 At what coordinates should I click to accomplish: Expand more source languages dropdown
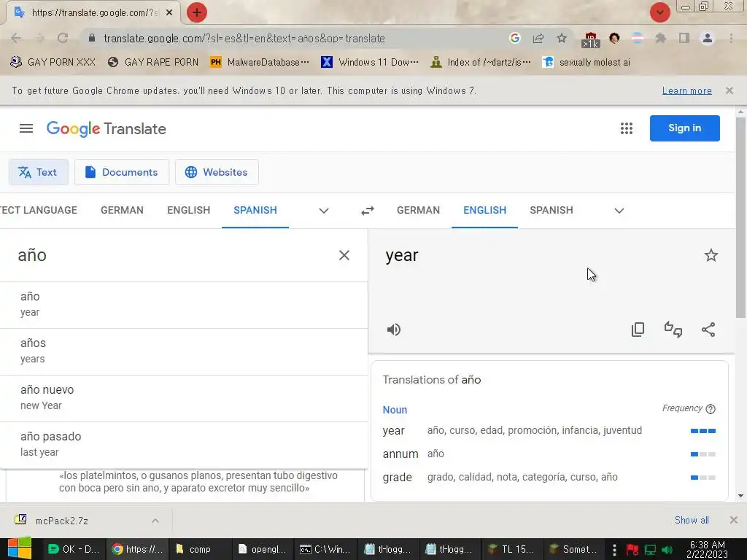pos(323,211)
